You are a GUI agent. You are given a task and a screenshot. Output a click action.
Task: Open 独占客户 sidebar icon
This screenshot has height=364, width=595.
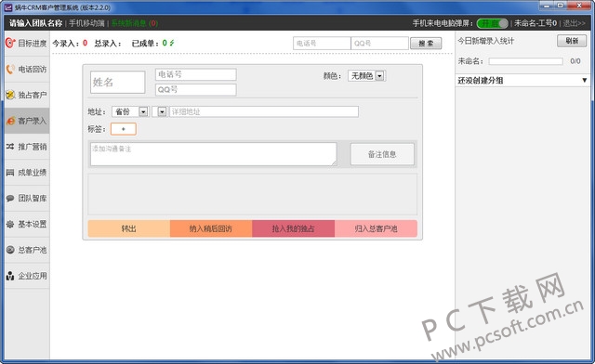tap(10, 95)
